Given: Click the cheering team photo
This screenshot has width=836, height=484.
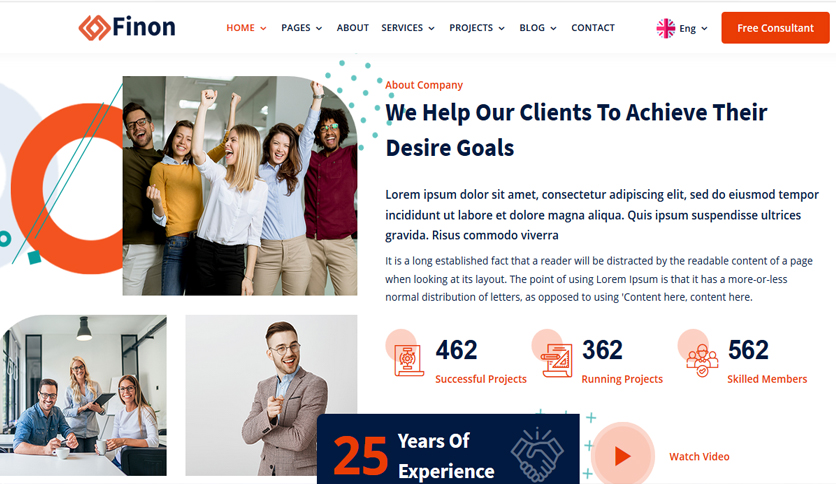Looking at the screenshot, I should pos(240,185).
